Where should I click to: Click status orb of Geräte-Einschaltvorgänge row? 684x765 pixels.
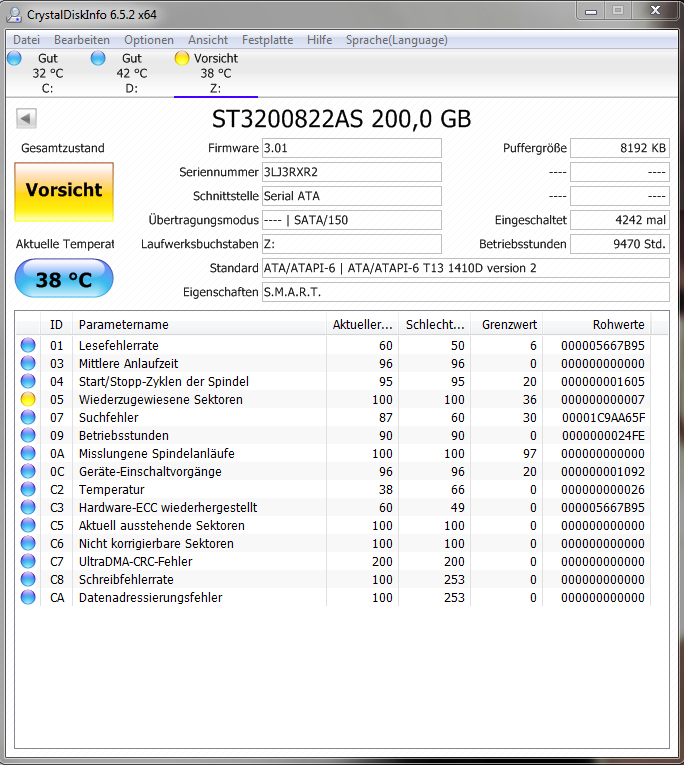28,472
